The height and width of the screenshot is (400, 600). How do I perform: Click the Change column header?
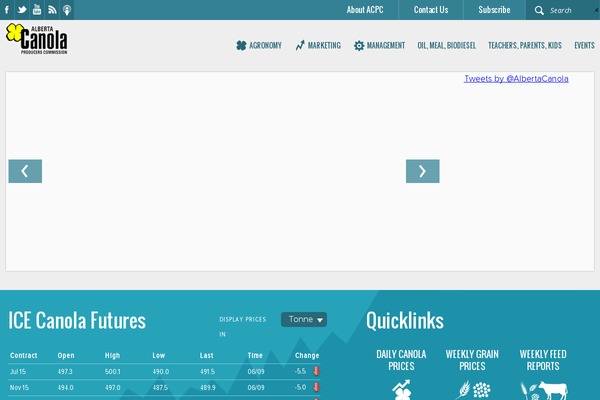(x=307, y=355)
